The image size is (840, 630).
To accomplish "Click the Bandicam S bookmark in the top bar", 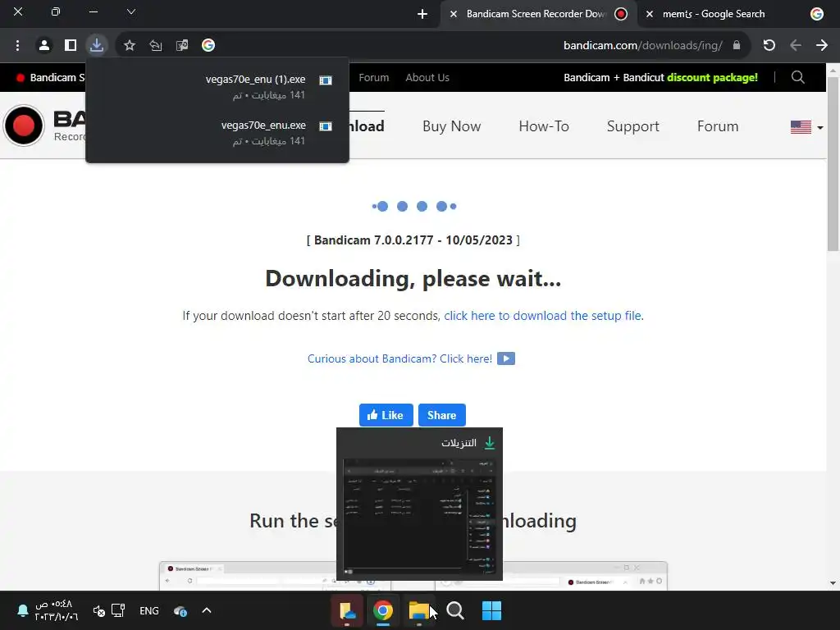I will (x=51, y=78).
